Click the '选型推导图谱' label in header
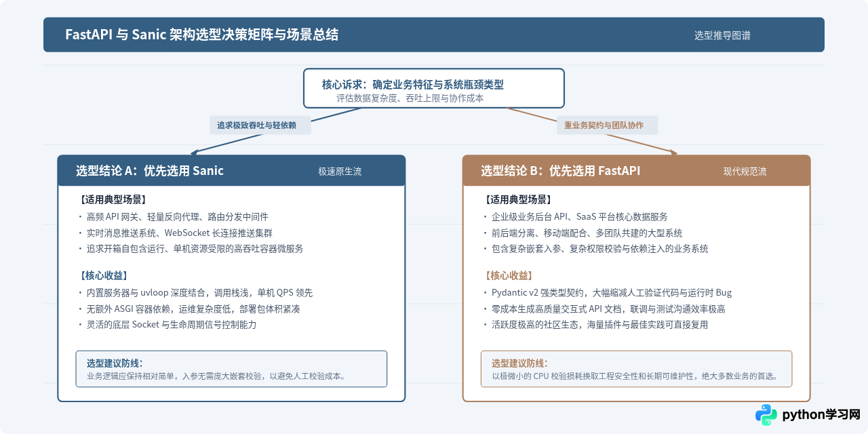The width and height of the screenshot is (868, 434). pyautogui.click(x=722, y=35)
